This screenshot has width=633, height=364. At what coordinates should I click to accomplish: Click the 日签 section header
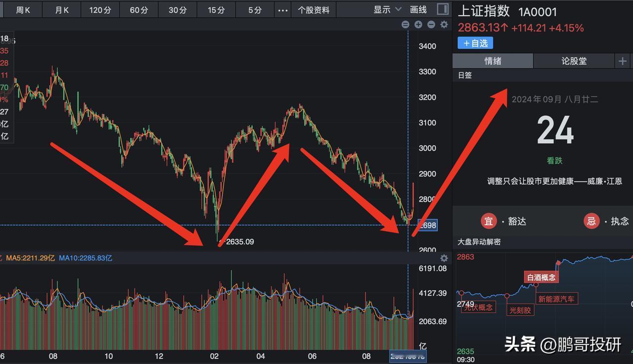tap(465, 75)
